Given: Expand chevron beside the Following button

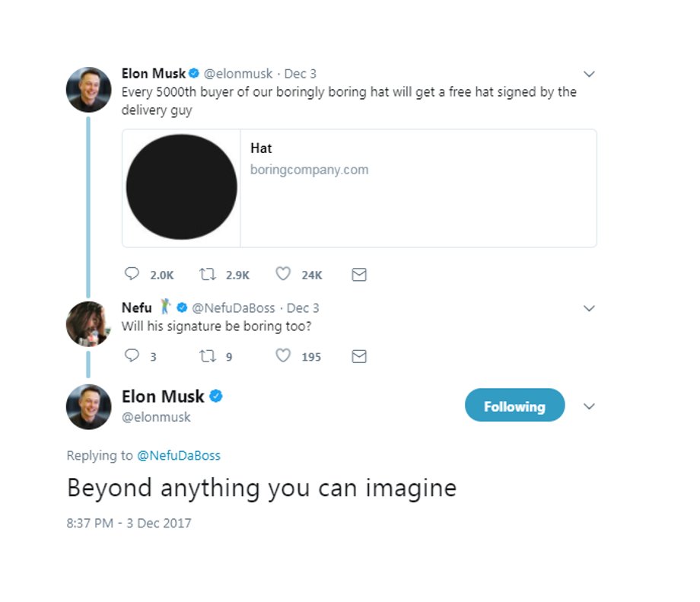Looking at the screenshot, I should point(589,406).
